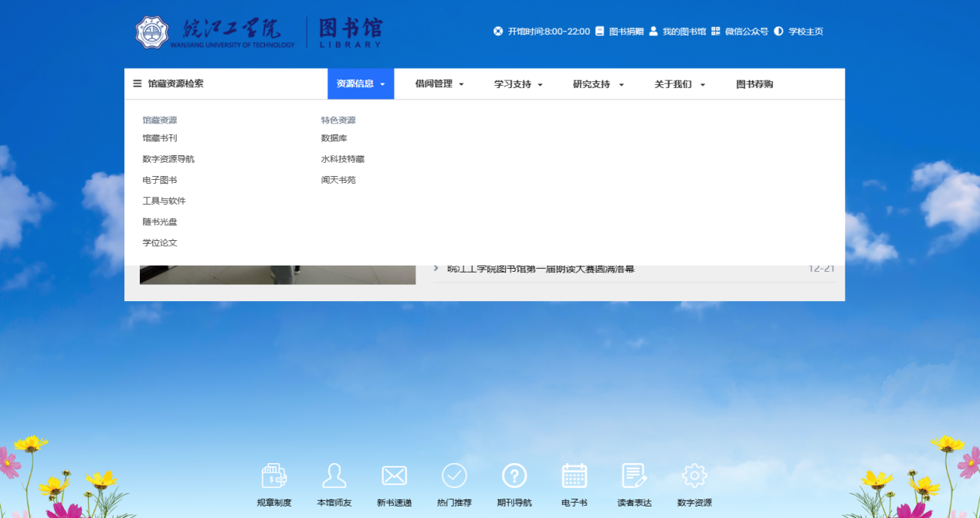Click the Wanjiang University library logo
Screen dimensions: 980x518
(259, 32)
